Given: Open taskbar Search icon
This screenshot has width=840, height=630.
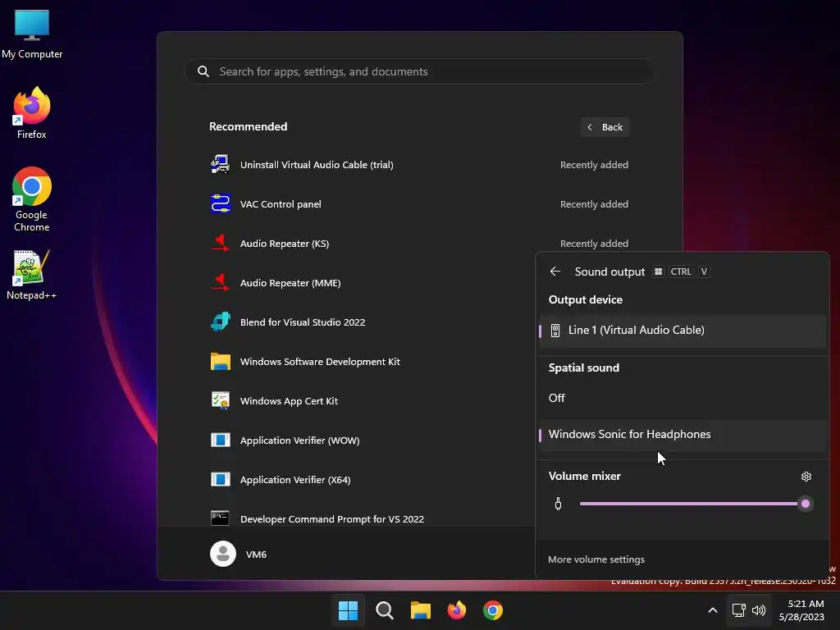Looking at the screenshot, I should click(x=384, y=610).
